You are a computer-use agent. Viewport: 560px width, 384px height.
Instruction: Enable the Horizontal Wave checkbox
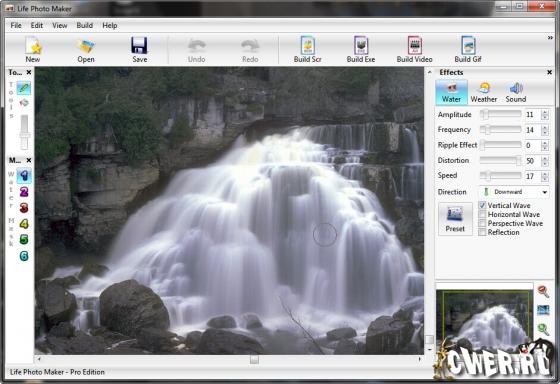(482, 214)
